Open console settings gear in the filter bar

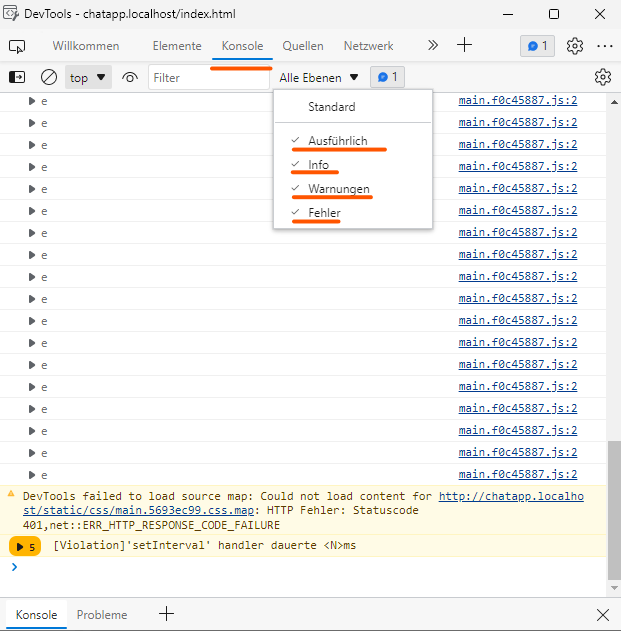[602, 77]
